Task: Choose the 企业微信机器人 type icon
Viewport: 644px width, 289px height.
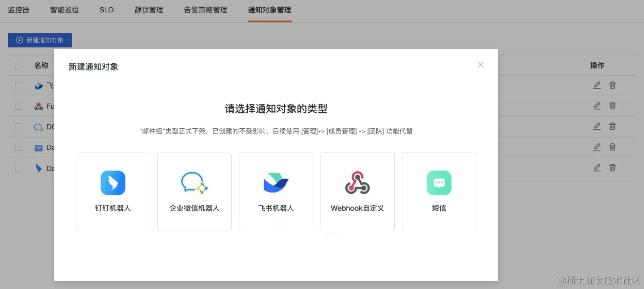Action: click(x=195, y=183)
